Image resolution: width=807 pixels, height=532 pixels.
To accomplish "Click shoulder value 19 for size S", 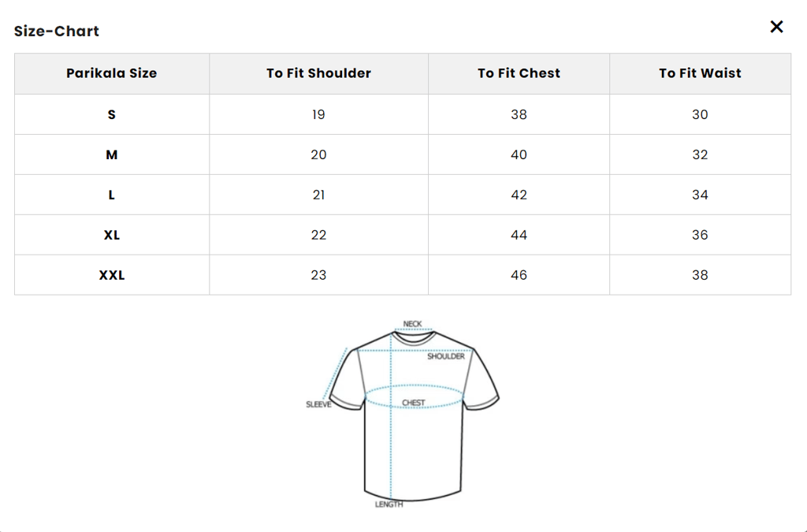I will 318,114.
